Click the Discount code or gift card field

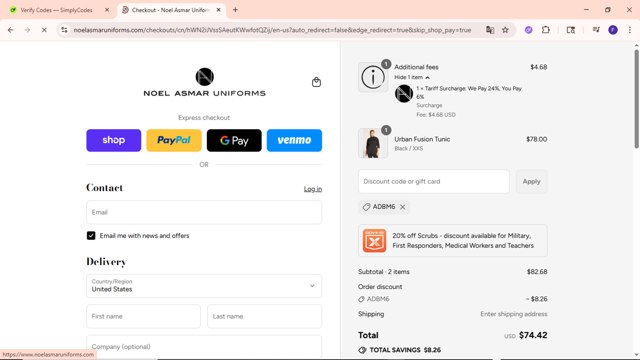433,181
